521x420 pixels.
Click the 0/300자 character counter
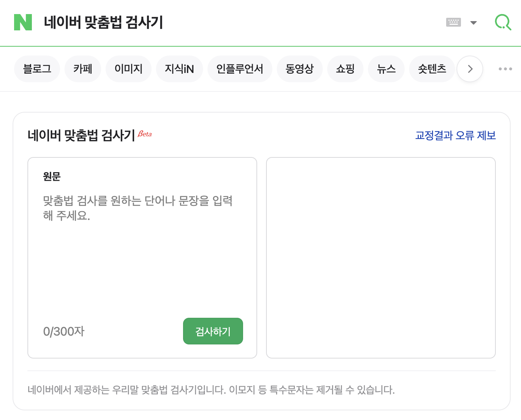point(63,331)
